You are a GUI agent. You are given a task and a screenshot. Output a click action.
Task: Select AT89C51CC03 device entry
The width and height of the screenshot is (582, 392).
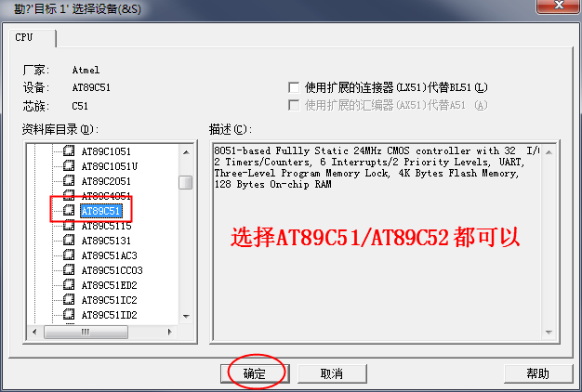pyautogui.click(x=112, y=270)
